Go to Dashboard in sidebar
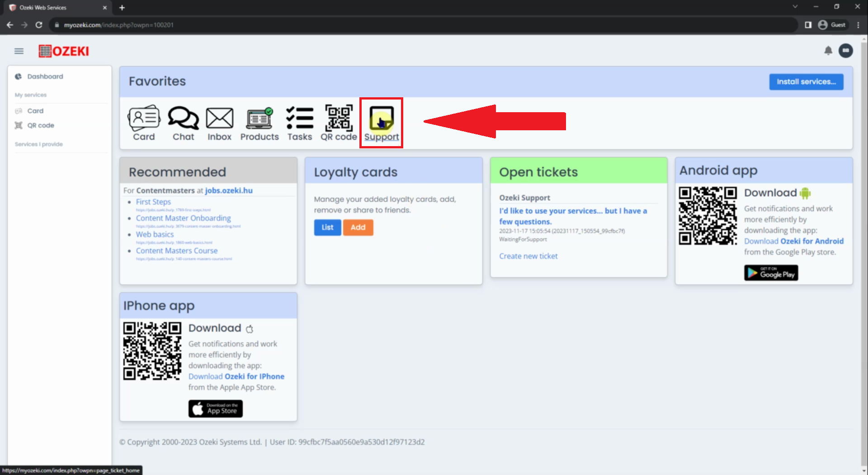The height and width of the screenshot is (475, 868). (45, 76)
